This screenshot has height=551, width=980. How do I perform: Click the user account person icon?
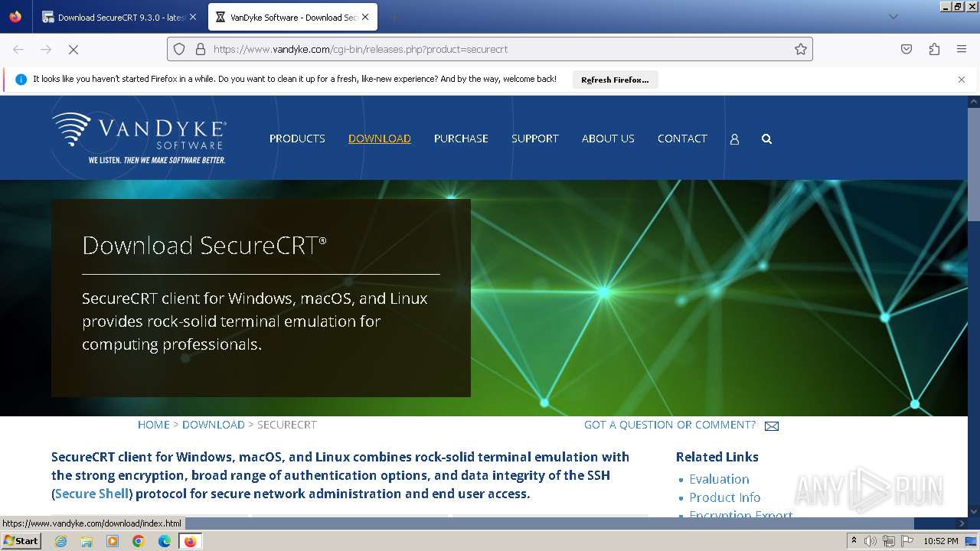pos(734,139)
